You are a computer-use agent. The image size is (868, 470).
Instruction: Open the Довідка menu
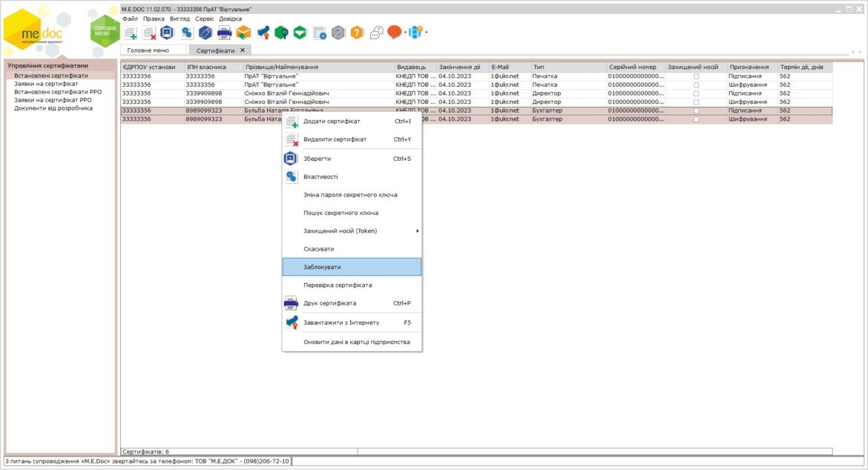(x=230, y=19)
